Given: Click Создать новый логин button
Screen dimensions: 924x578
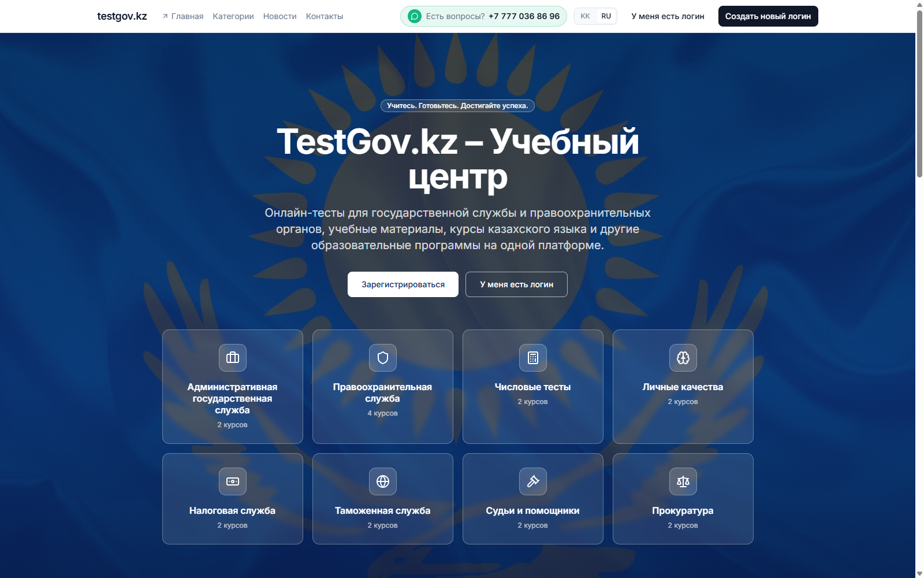Looking at the screenshot, I should click(768, 16).
